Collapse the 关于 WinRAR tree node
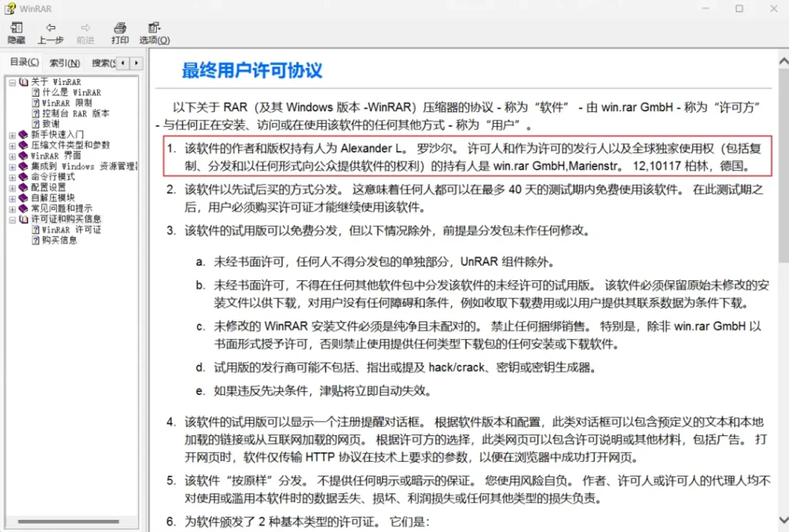Viewport: 789px width, 532px height. (12, 82)
